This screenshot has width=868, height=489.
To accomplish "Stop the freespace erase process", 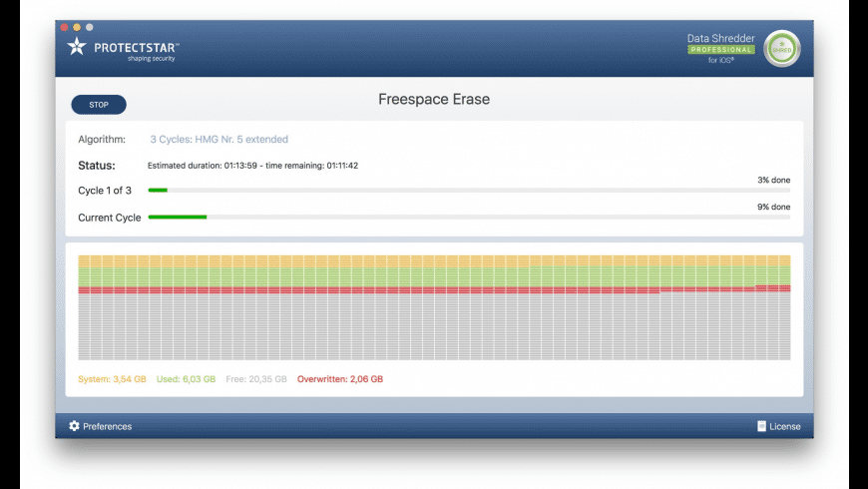I will (99, 105).
